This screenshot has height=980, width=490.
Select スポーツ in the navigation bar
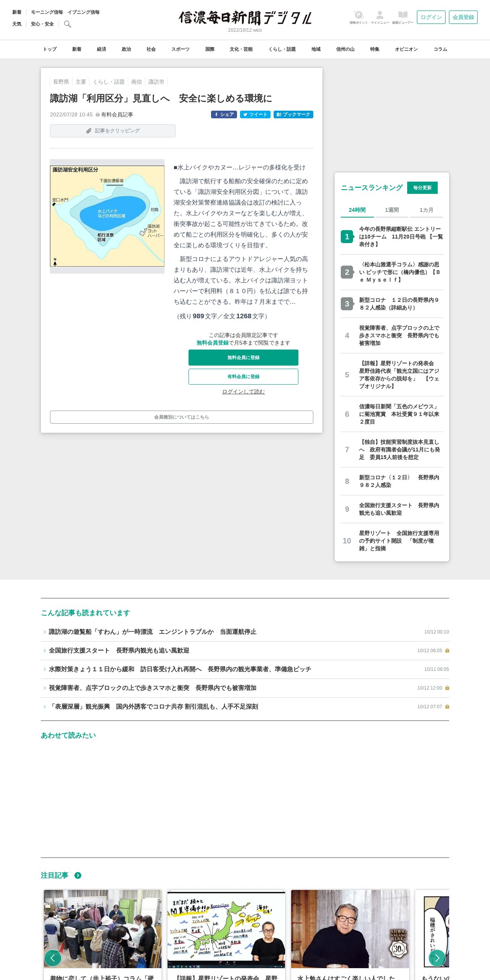(181, 49)
